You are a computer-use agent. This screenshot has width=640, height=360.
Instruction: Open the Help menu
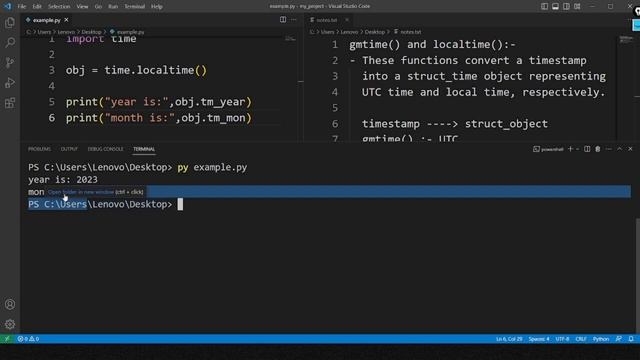coord(157,6)
